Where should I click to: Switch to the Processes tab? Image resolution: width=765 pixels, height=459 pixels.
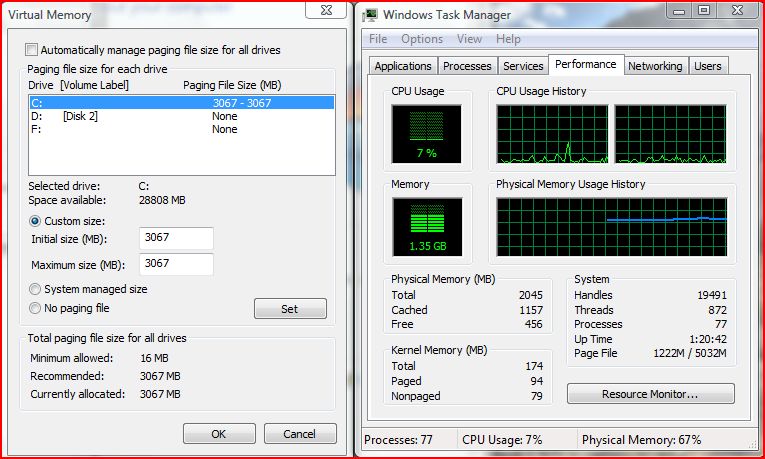467,66
